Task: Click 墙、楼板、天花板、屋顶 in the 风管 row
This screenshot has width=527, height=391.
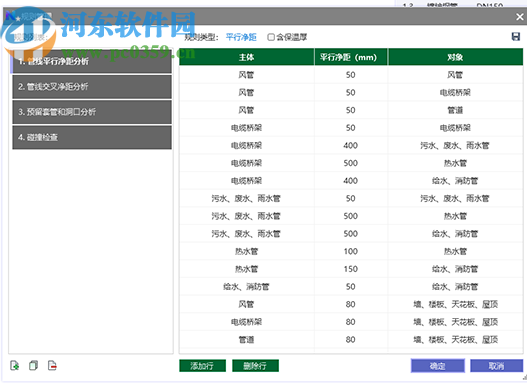Action: tap(455, 304)
